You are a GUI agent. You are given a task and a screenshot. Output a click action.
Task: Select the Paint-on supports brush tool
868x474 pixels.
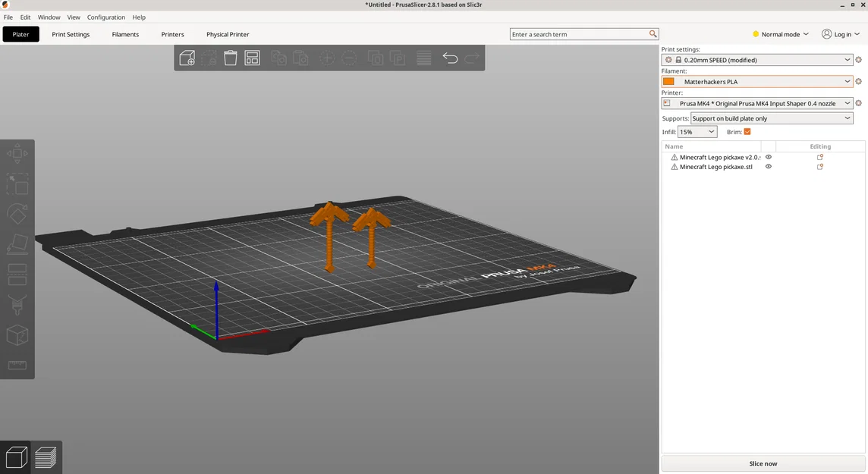[17, 305]
